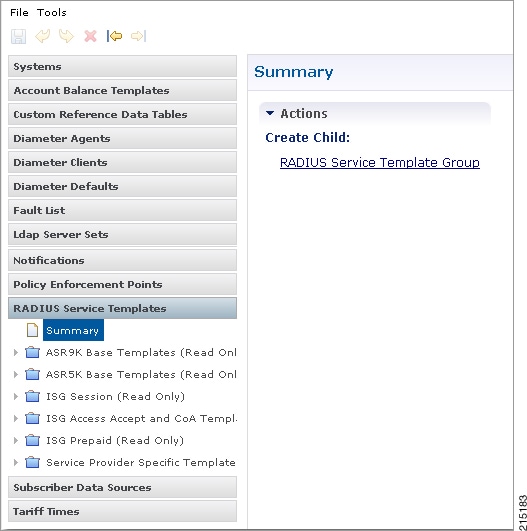This screenshot has width=527, height=531.
Task: Click the Save disk icon in toolbar
Action: pos(18,36)
